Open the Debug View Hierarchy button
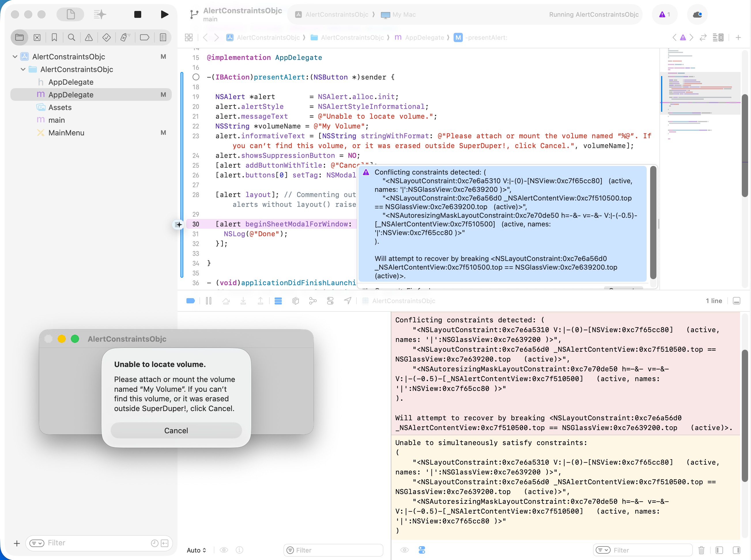The image size is (751, 560). pos(295,301)
